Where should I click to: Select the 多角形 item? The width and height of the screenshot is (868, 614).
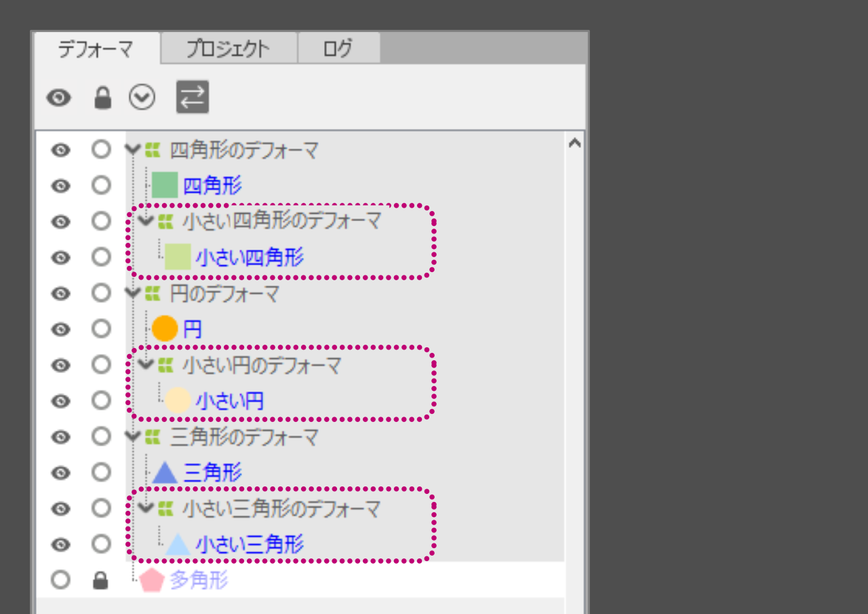pyautogui.click(x=199, y=580)
